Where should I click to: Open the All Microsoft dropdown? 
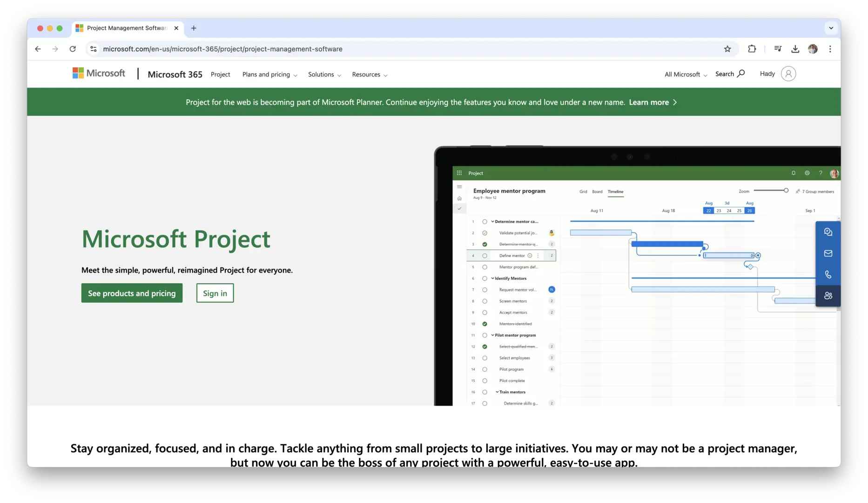coord(686,75)
